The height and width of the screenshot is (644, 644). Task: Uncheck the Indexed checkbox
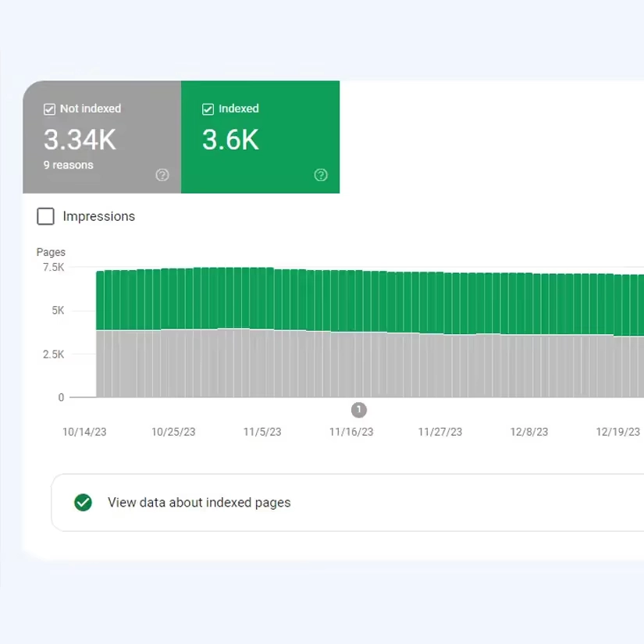pyautogui.click(x=208, y=109)
